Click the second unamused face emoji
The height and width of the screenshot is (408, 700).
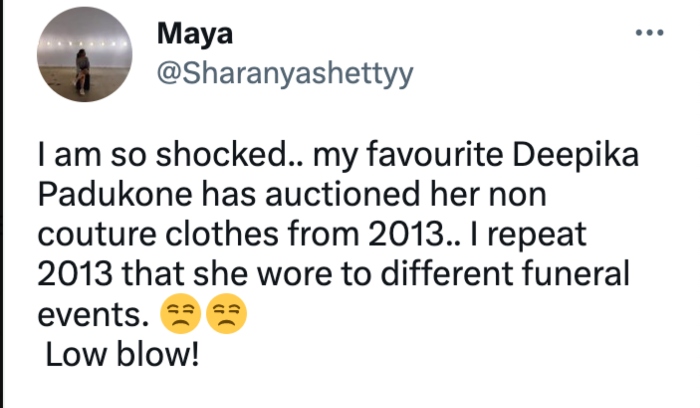point(225,317)
